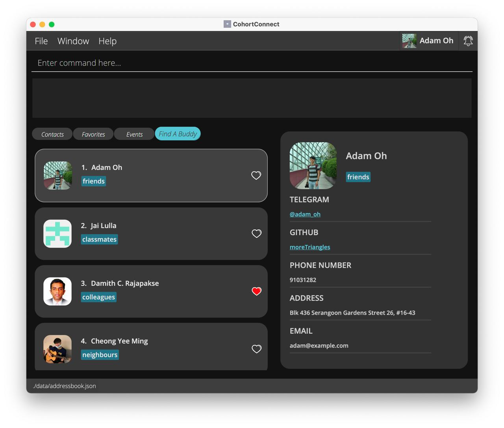Image resolution: width=504 pixels, height=428 pixels.
Task: Click the classmates tag
Action: (99, 239)
